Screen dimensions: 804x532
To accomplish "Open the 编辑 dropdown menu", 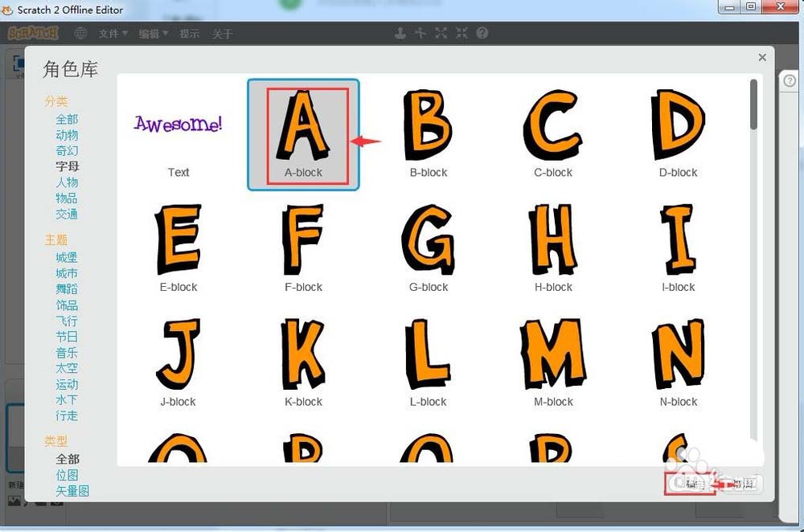I will click(153, 34).
